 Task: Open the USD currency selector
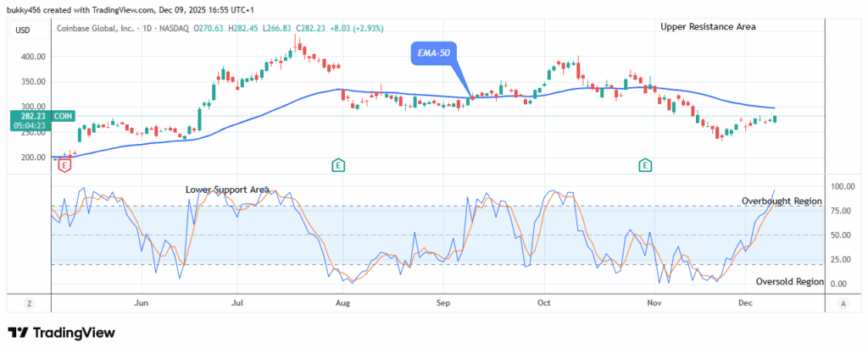pyautogui.click(x=30, y=30)
